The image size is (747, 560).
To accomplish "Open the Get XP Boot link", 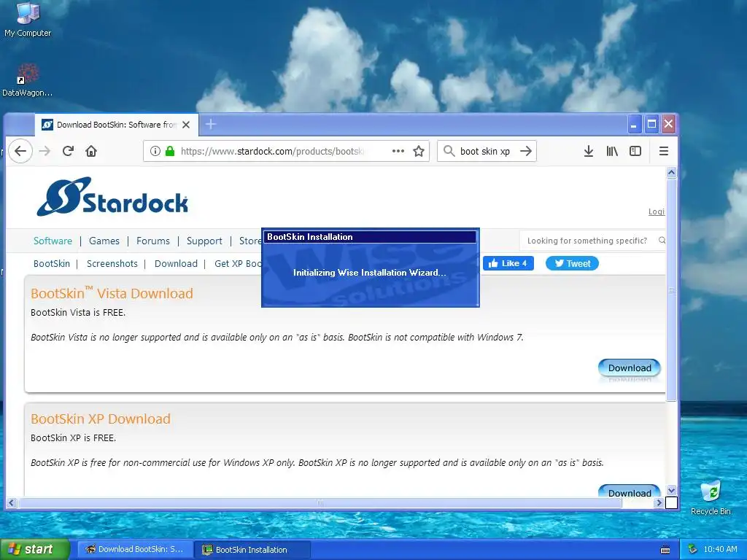I will (238, 264).
